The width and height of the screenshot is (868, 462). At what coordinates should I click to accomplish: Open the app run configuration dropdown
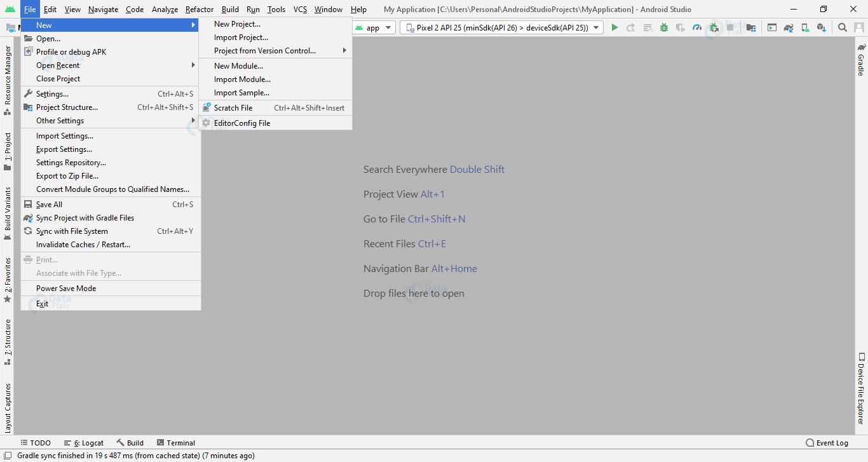[x=374, y=27]
